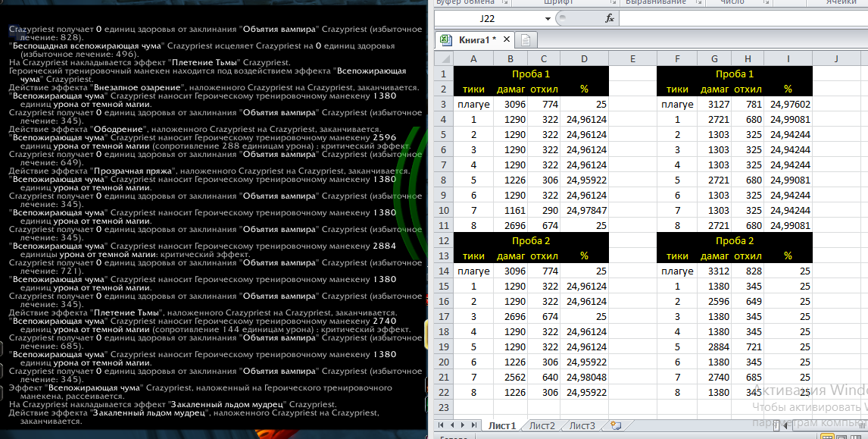868x439 pixels.
Task: Click the Внезапное озарение spell in combat log
Action: pos(139,88)
